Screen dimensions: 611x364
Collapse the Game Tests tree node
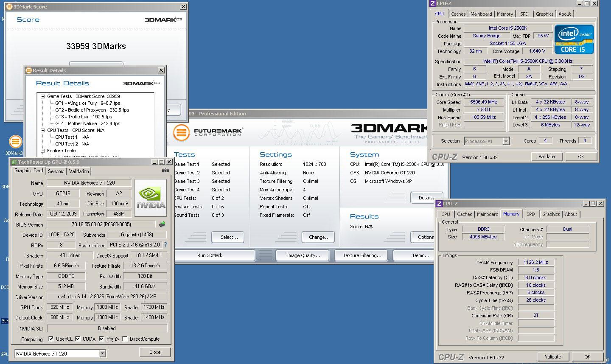click(43, 96)
